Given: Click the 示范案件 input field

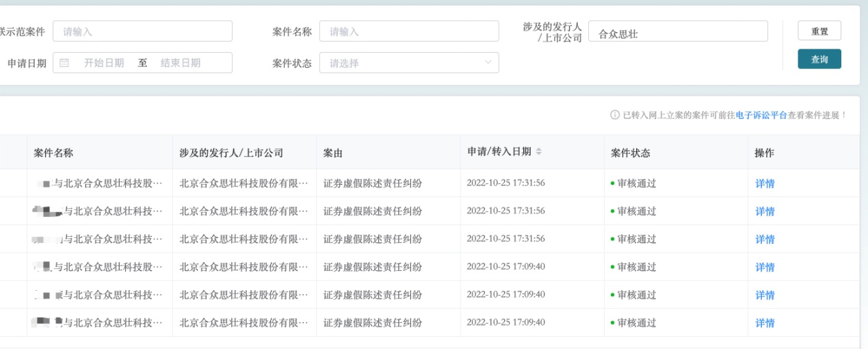Looking at the screenshot, I should [x=142, y=31].
